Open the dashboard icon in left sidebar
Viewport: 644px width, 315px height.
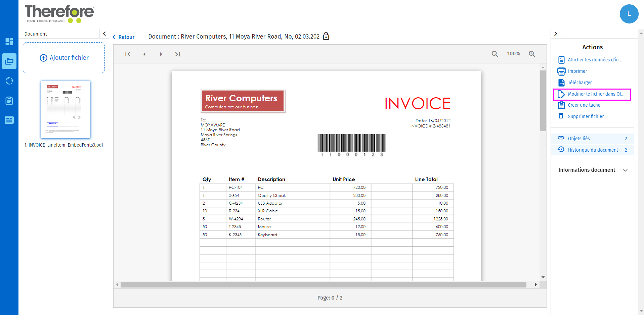9,42
